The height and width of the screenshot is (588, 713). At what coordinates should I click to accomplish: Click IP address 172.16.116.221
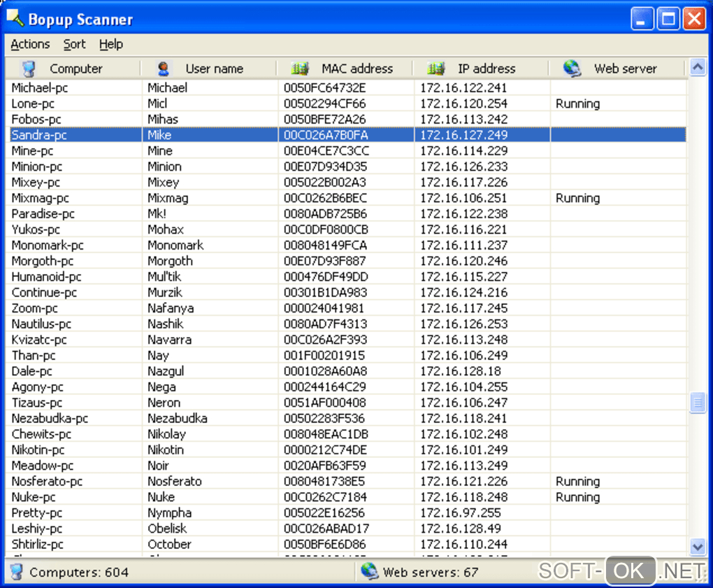click(464, 229)
